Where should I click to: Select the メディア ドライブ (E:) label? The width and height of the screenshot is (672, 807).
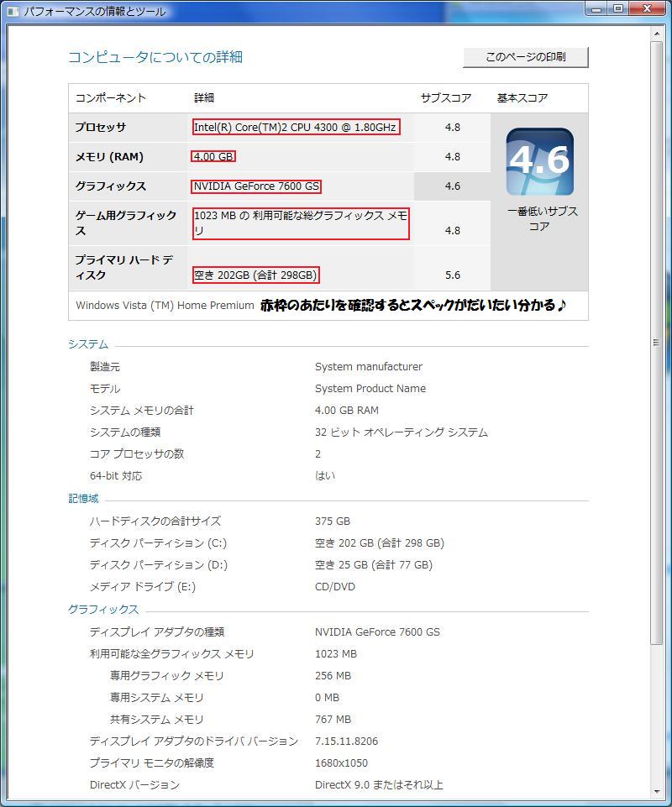point(142,587)
